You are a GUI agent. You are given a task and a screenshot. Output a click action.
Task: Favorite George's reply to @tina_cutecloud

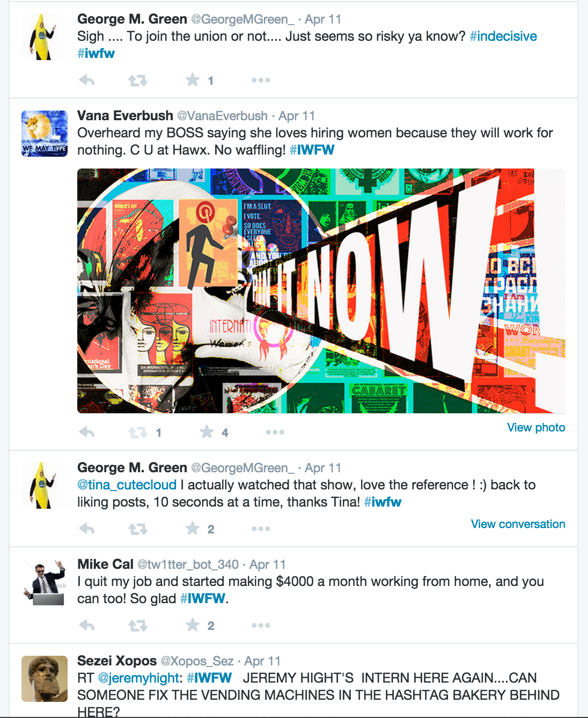[193, 529]
